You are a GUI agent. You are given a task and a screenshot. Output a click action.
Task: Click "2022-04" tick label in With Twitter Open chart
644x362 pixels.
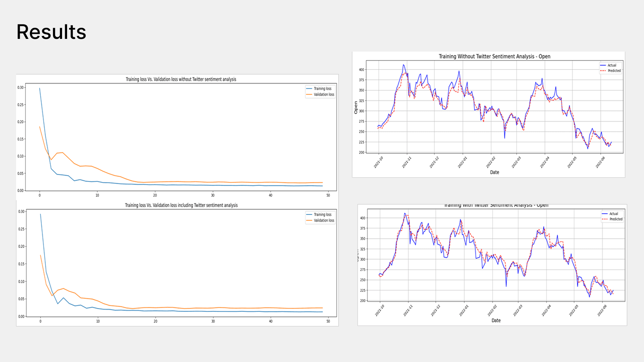tap(546, 310)
